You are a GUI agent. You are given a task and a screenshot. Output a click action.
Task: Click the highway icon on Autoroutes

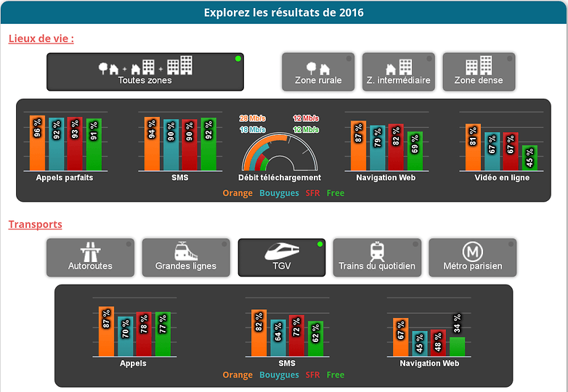click(90, 251)
